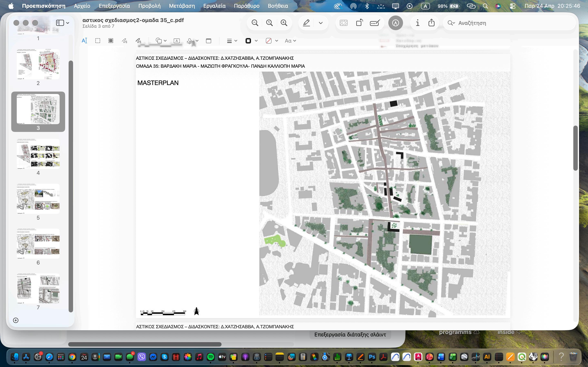Open the text style Aa dropdown

tap(290, 41)
